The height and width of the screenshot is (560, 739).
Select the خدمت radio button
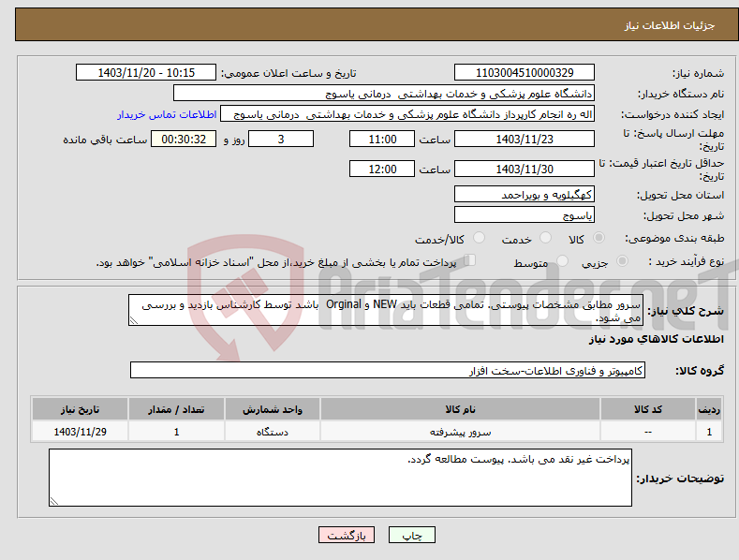tap(545, 238)
